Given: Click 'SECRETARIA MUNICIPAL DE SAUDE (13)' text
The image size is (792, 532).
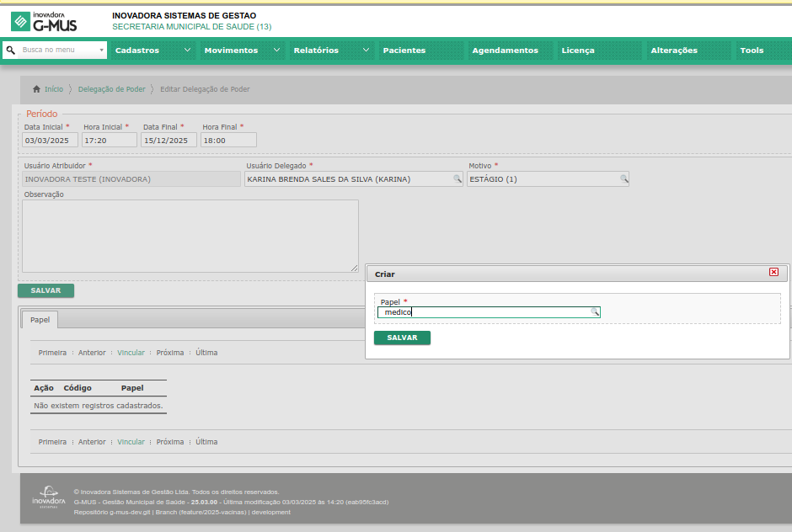Looking at the screenshot, I should click(x=192, y=27).
